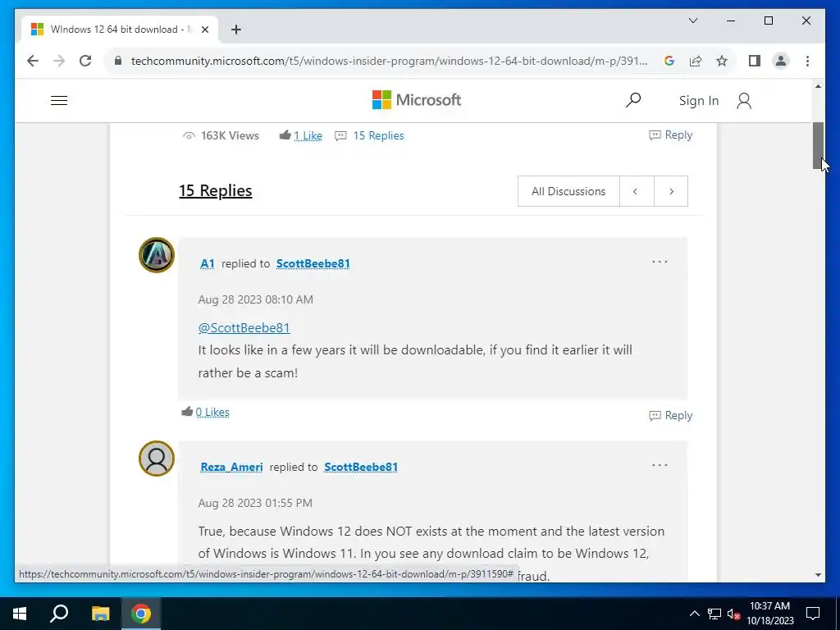840x630 pixels.
Task: Open the tab search chevron
Action: tap(692, 21)
